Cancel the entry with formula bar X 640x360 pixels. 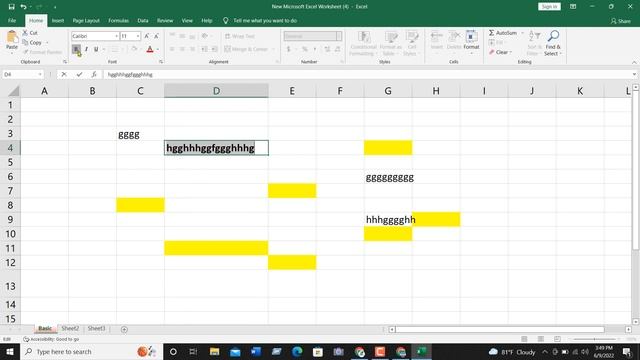pyautogui.click(x=64, y=74)
